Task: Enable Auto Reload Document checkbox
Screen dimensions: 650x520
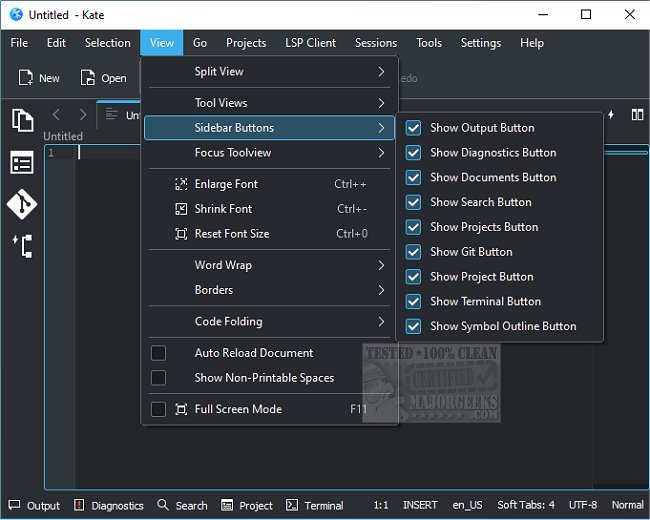Action: pyautogui.click(x=158, y=353)
